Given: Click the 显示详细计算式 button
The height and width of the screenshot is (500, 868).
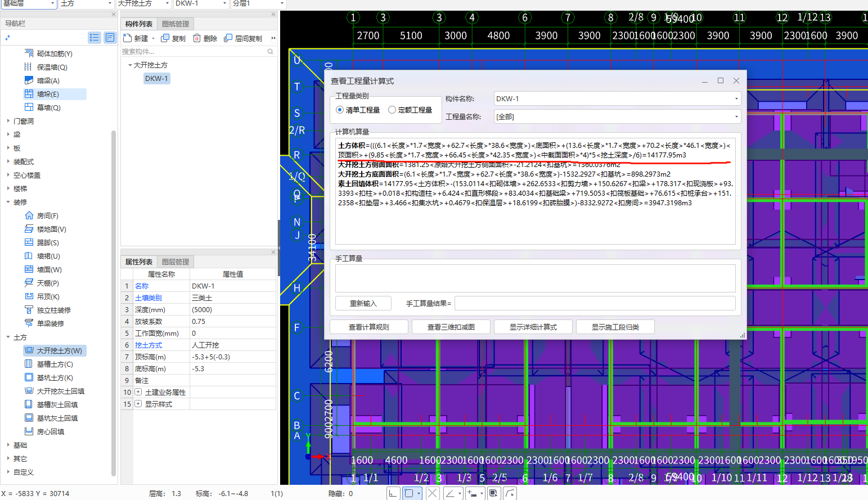Looking at the screenshot, I should click(533, 327).
